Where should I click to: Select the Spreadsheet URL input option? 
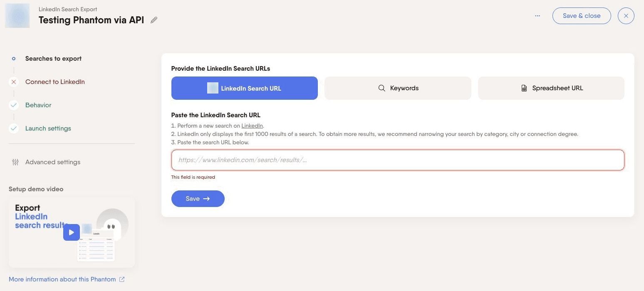551,88
